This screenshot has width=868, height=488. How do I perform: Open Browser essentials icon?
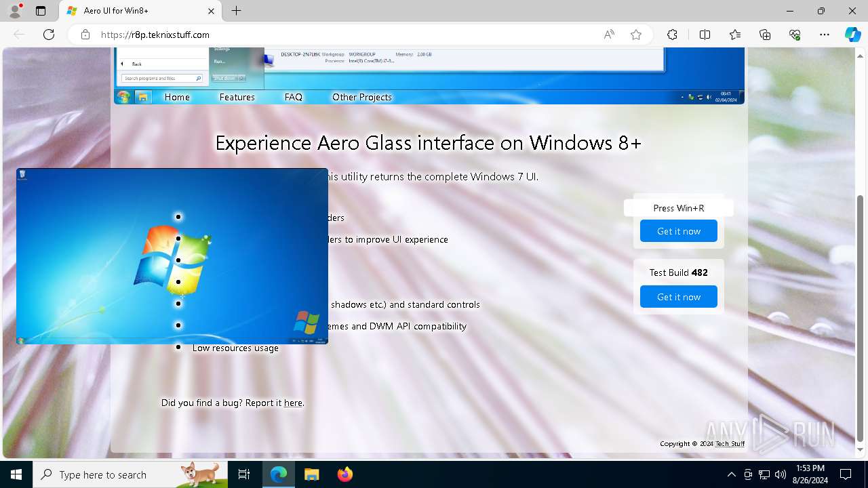795,35
